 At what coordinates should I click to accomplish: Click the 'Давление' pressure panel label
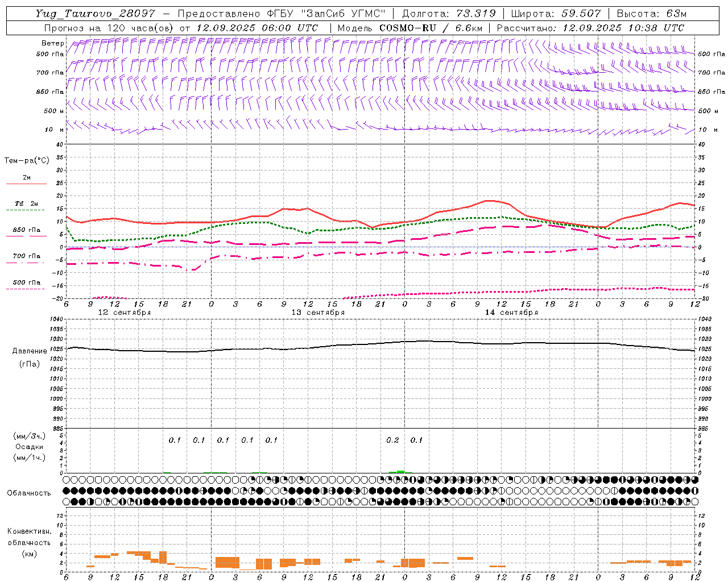[x=30, y=351]
